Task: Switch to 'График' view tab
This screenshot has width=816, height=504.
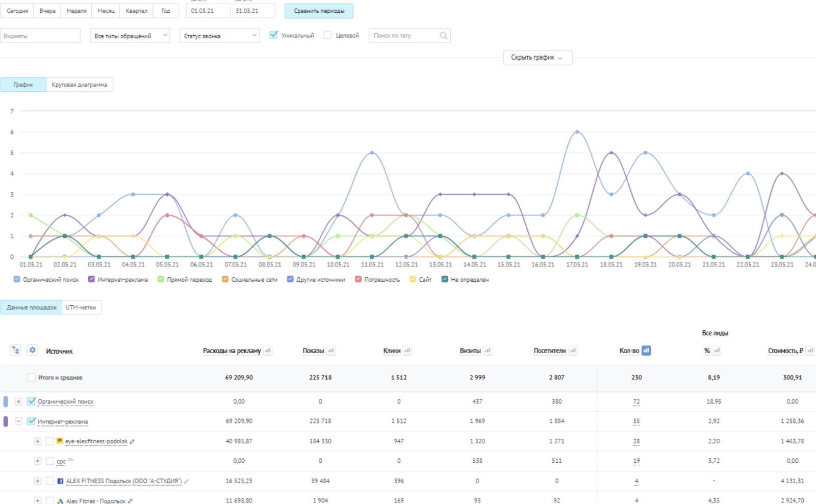Action: click(23, 85)
